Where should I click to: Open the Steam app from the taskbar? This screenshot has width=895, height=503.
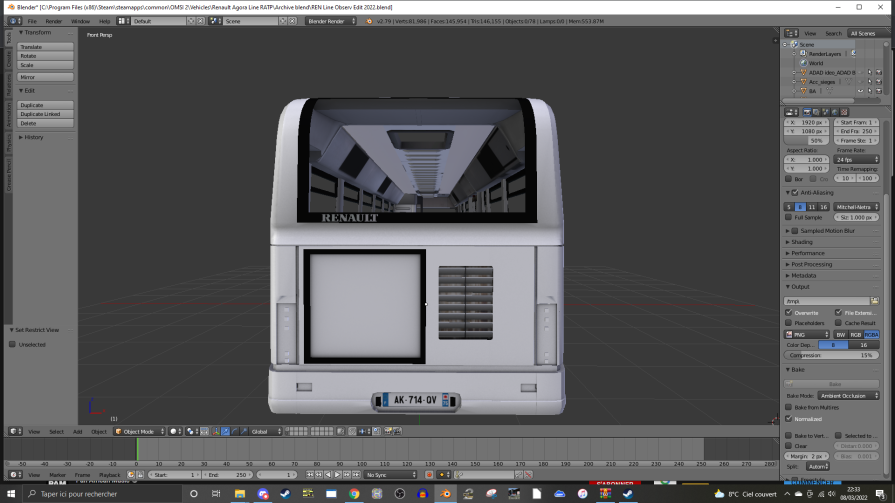285,494
